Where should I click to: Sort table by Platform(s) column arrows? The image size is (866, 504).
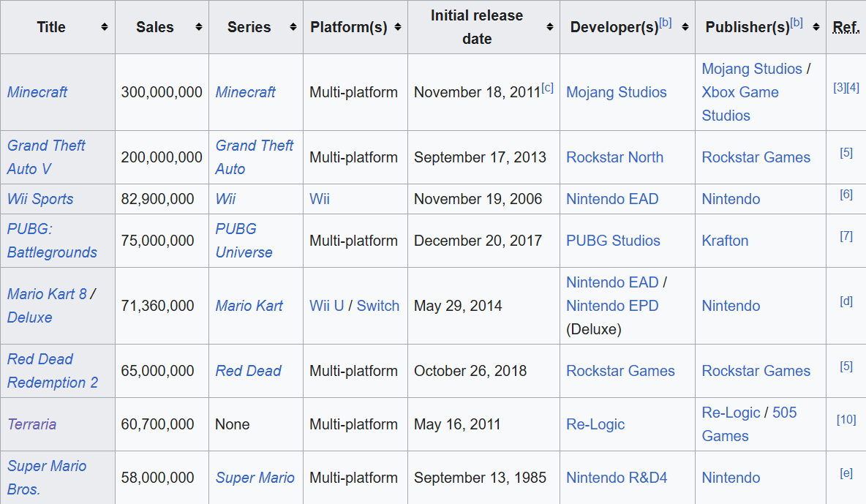click(398, 27)
